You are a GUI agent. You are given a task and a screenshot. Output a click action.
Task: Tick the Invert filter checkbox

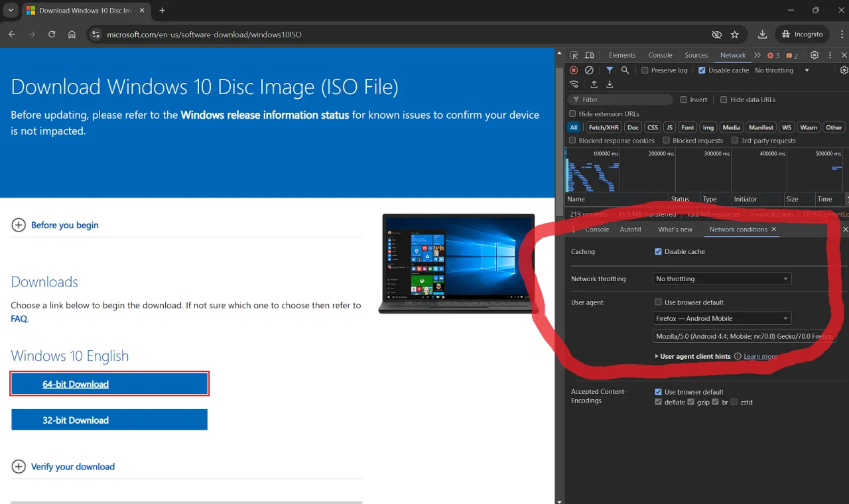[x=684, y=99]
